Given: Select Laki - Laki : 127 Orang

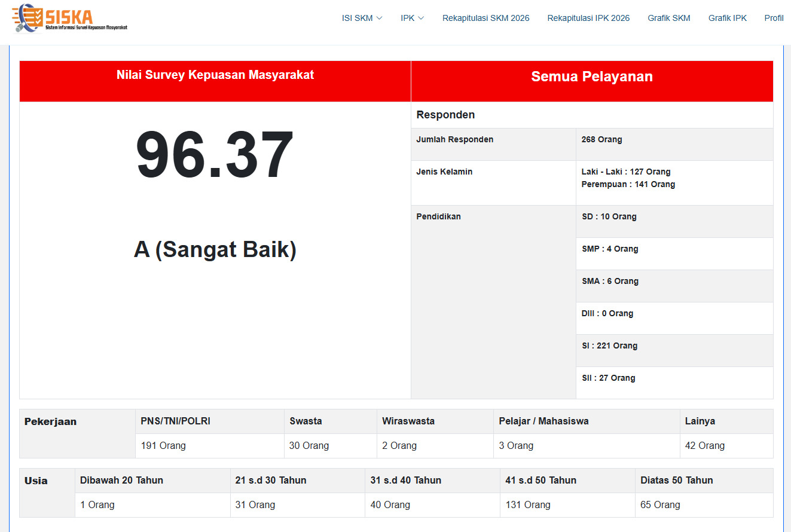Looking at the screenshot, I should point(626,172).
